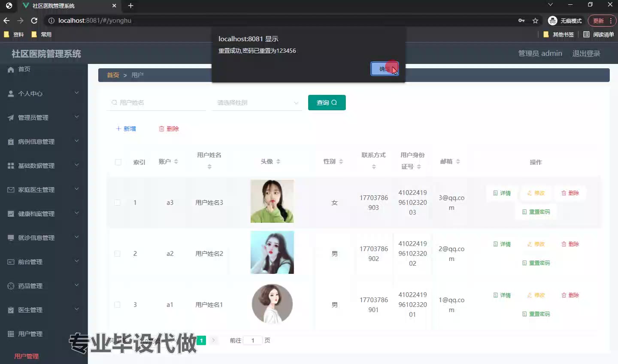The image size is (618, 364).
Task: Click the chart icon for 健康档案管理
Action: click(x=11, y=214)
